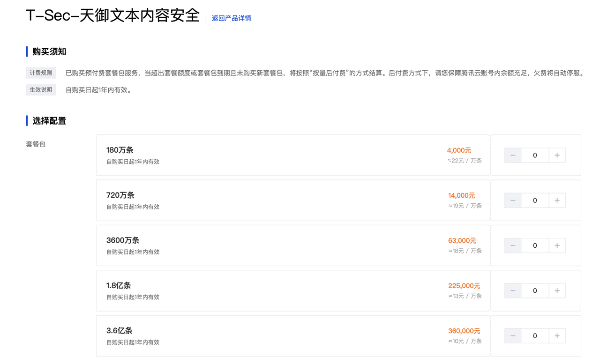Image resolution: width=600 pixels, height=364 pixels.
Task: Click the 225,000元 price
Action: 464,286
